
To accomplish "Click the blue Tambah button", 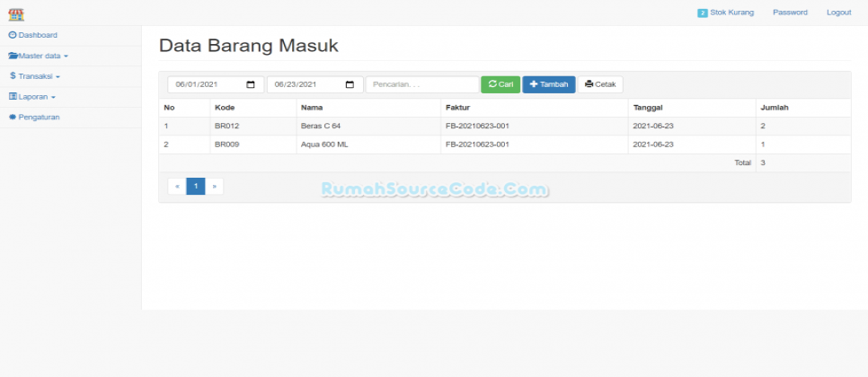I will [x=549, y=84].
